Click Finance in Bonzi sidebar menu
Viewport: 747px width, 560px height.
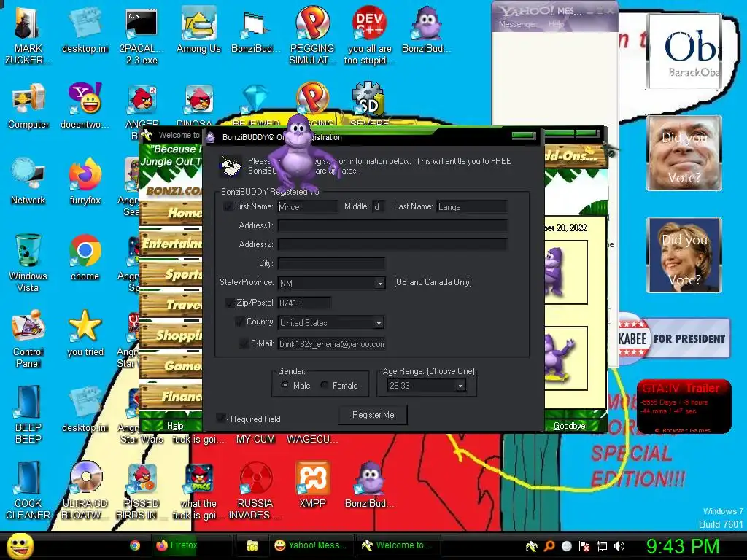tap(171, 396)
